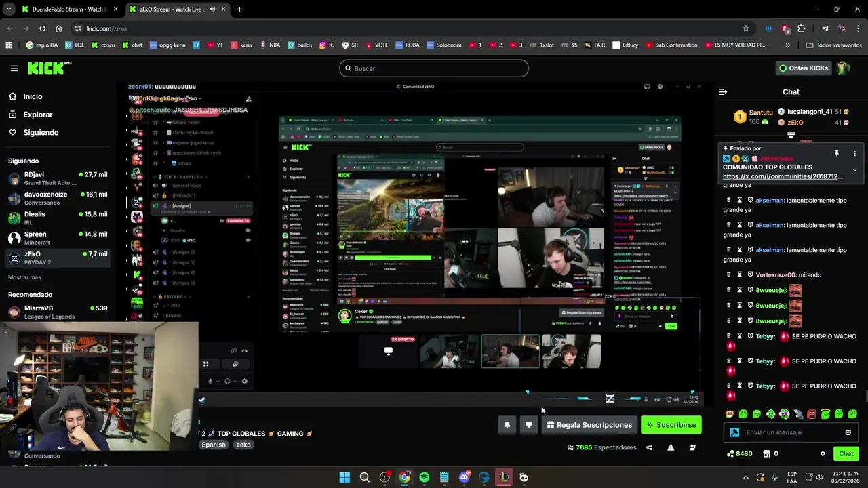Open the Kick hamburger menu
The image size is (868, 488).
14,68
